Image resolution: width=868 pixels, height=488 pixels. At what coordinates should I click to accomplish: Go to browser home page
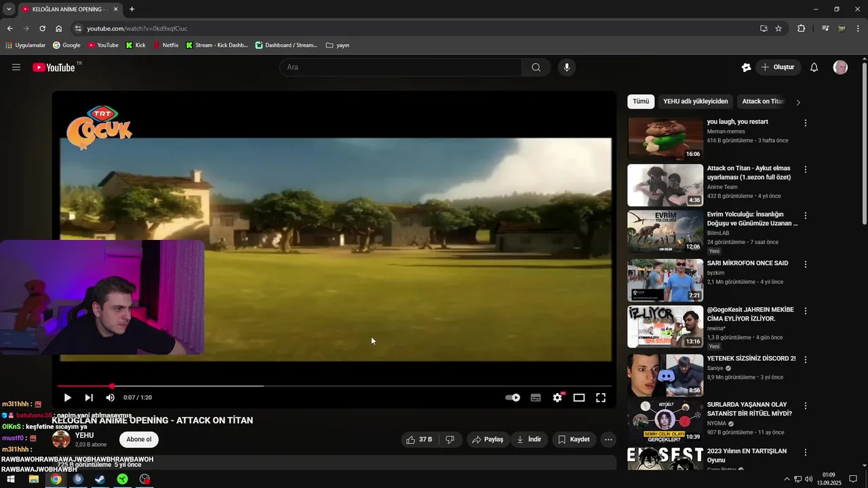point(58,28)
